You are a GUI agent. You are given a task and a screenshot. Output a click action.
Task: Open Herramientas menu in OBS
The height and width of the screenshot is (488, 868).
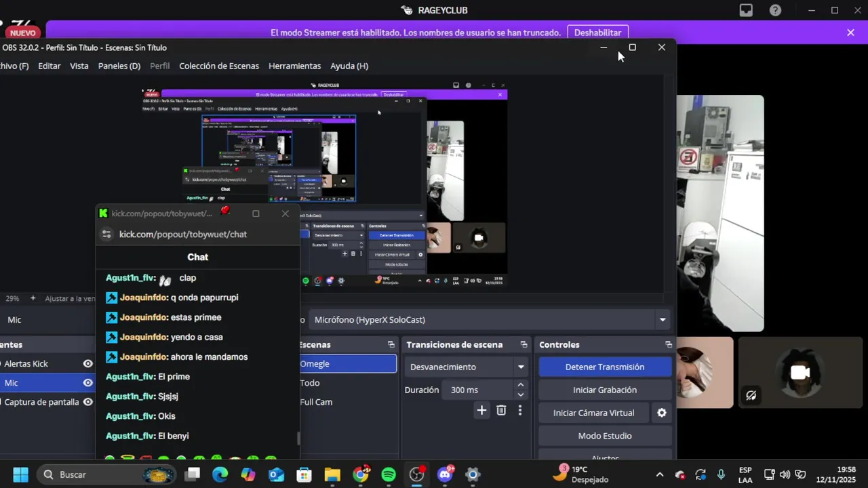[294, 66]
